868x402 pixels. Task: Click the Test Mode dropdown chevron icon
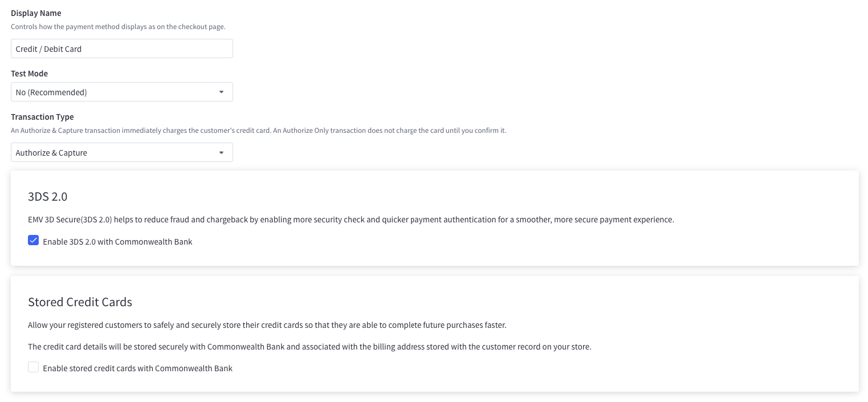click(x=222, y=92)
